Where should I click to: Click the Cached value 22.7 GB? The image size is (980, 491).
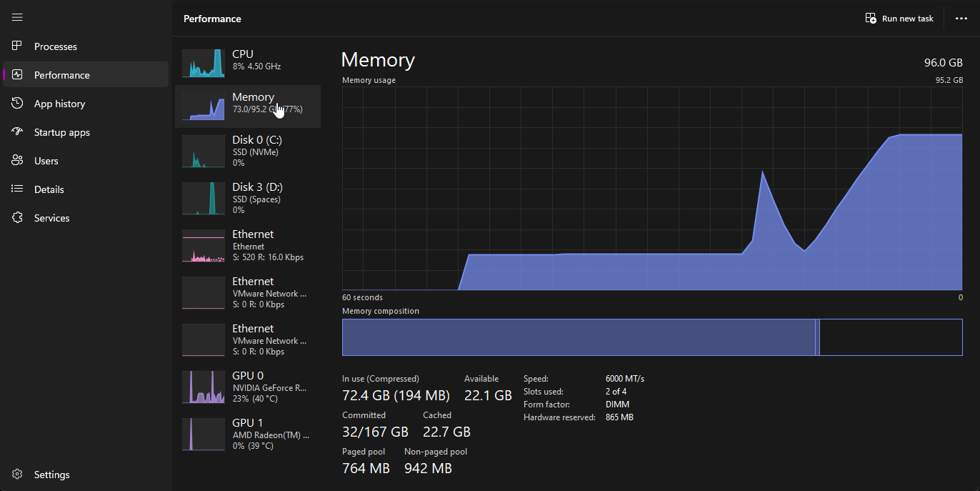point(446,432)
